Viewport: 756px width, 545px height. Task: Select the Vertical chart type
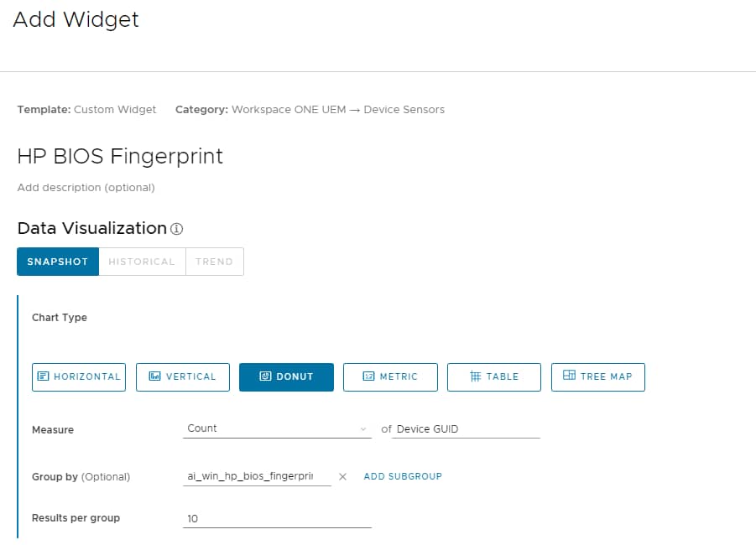182,376
